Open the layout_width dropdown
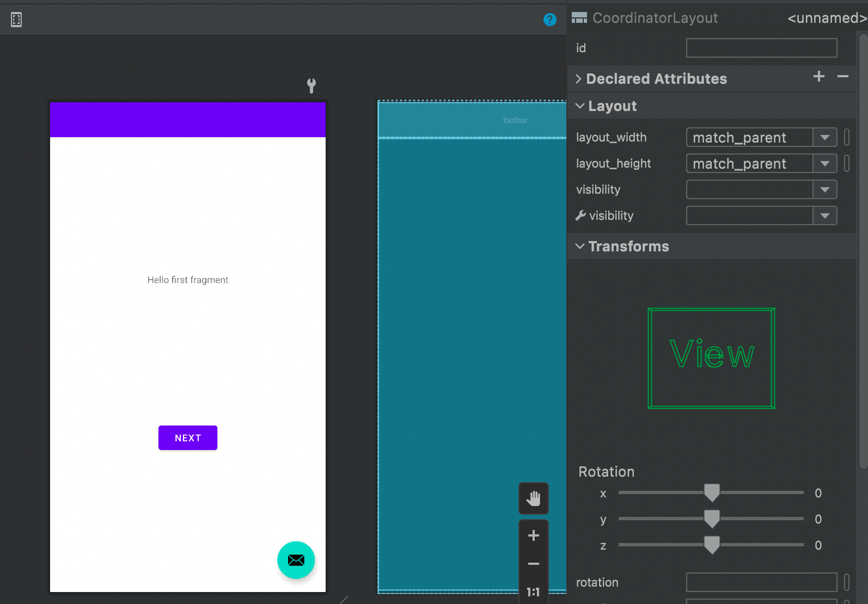This screenshot has width=868, height=604. pos(824,138)
